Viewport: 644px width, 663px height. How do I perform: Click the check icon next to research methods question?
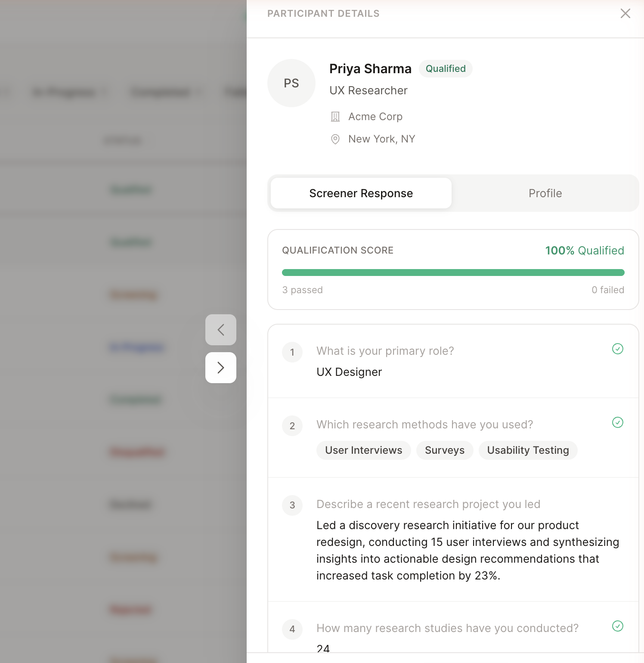tap(618, 423)
